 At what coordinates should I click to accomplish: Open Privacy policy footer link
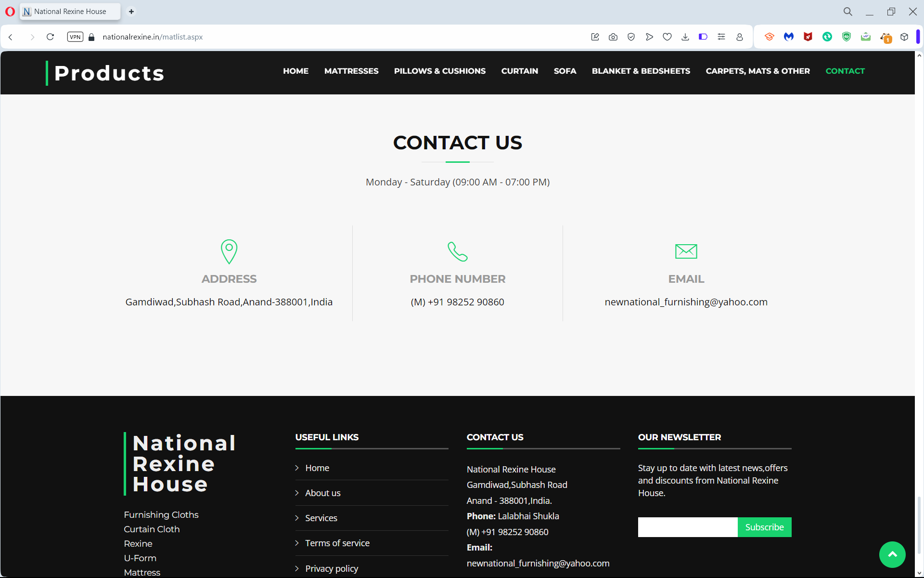[x=332, y=568]
